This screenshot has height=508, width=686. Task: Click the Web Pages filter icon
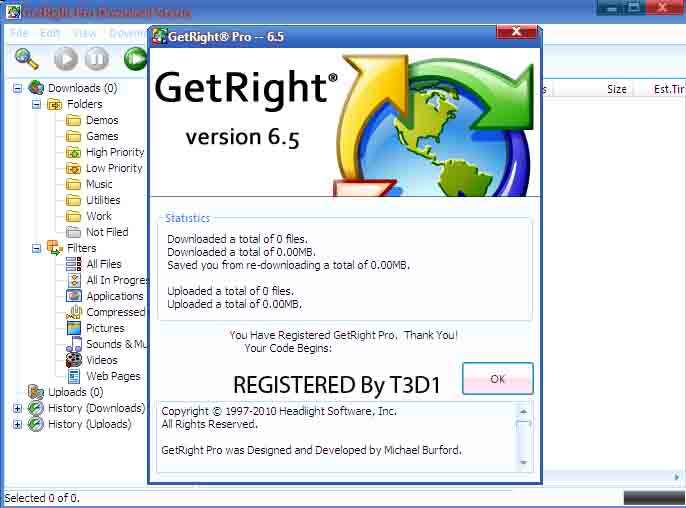pyautogui.click(x=74, y=376)
